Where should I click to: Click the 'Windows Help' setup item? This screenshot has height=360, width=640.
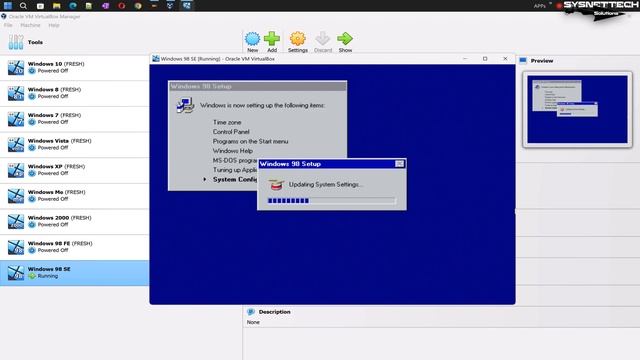[233, 151]
